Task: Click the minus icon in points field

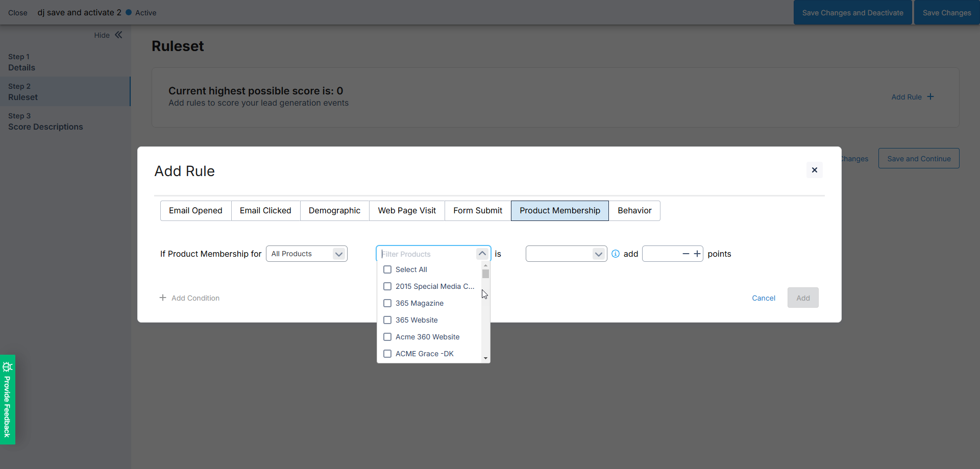Action: (685, 254)
